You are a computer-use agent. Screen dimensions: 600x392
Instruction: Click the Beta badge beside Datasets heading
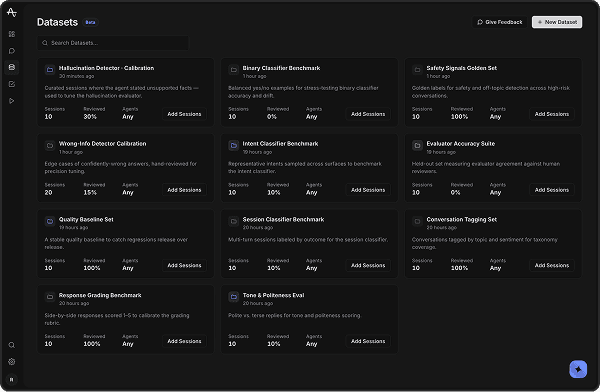point(90,22)
